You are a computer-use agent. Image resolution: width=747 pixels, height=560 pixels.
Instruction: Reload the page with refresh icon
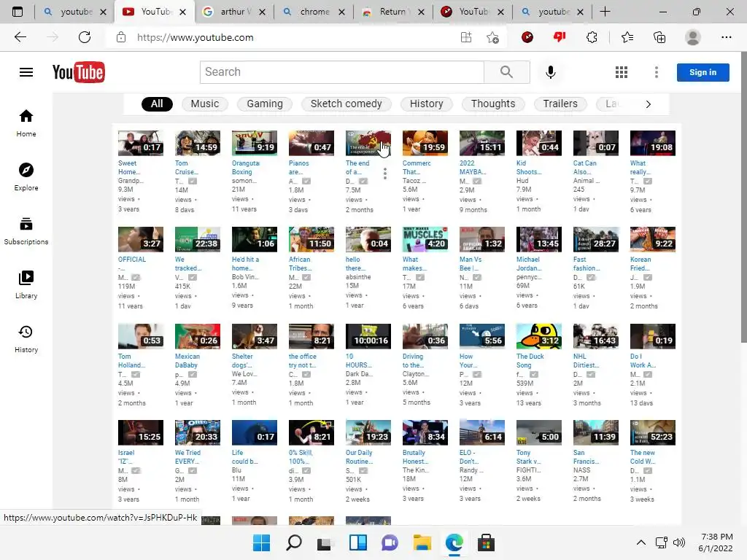(x=85, y=37)
